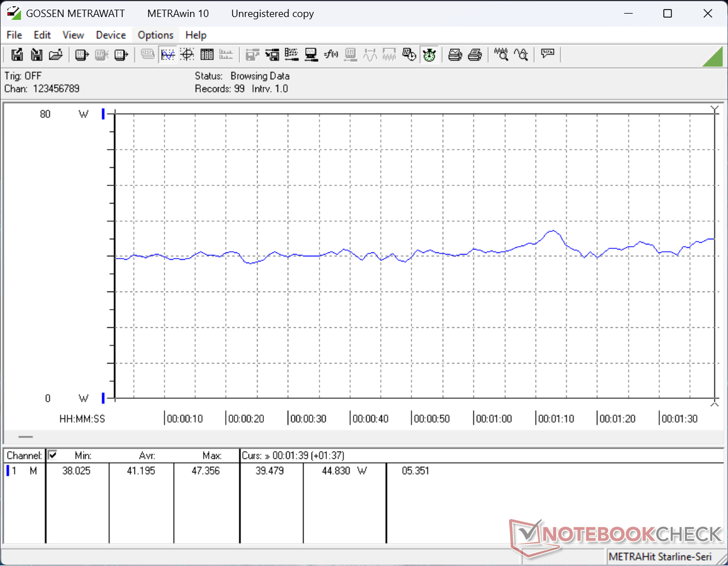This screenshot has height=566, width=728.
Task: Click the printer icon in the toolbar
Action: tap(475, 54)
